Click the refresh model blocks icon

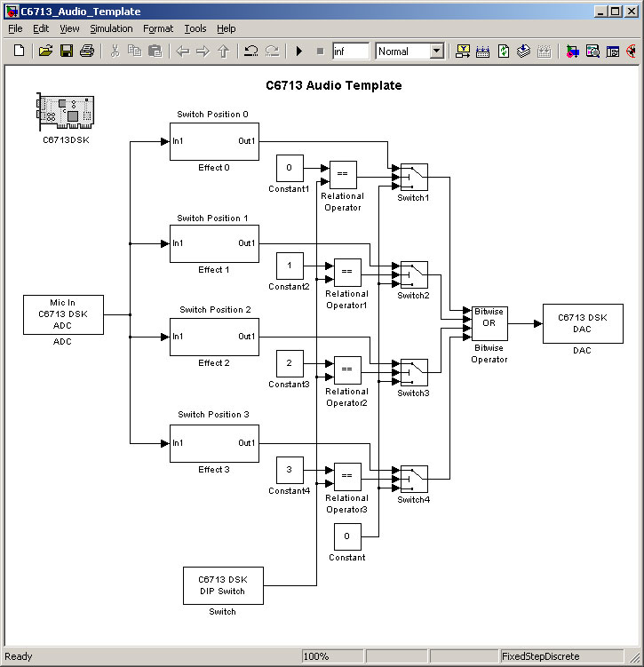tap(504, 51)
